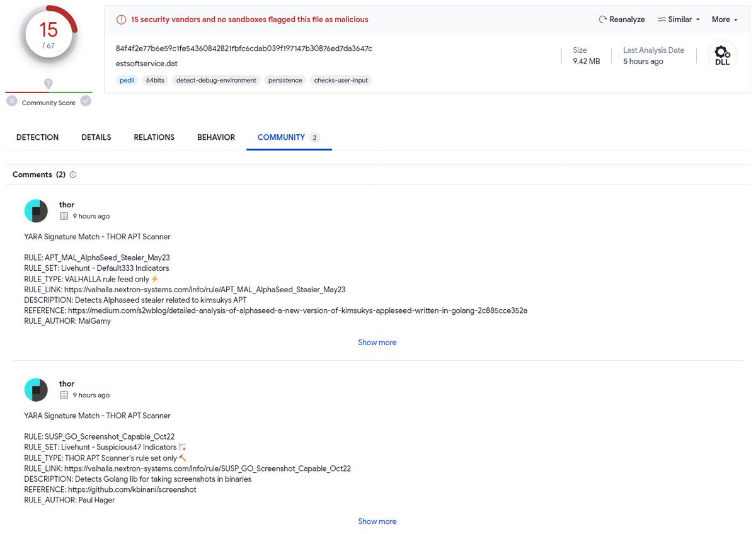The height and width of the screenshot is (534, 756).
Task: Click the pedll tag
Action: click(x=129, y=80)
